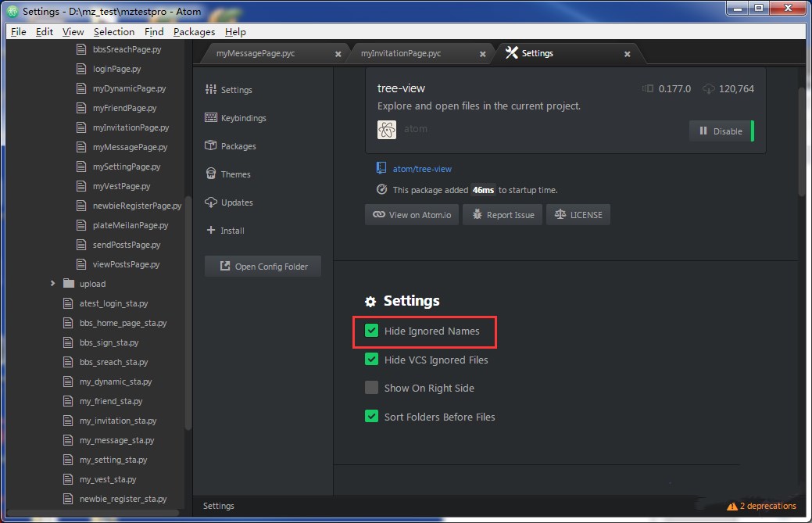Click the file icon for myFriendPage.py

(x=81, y=108)
